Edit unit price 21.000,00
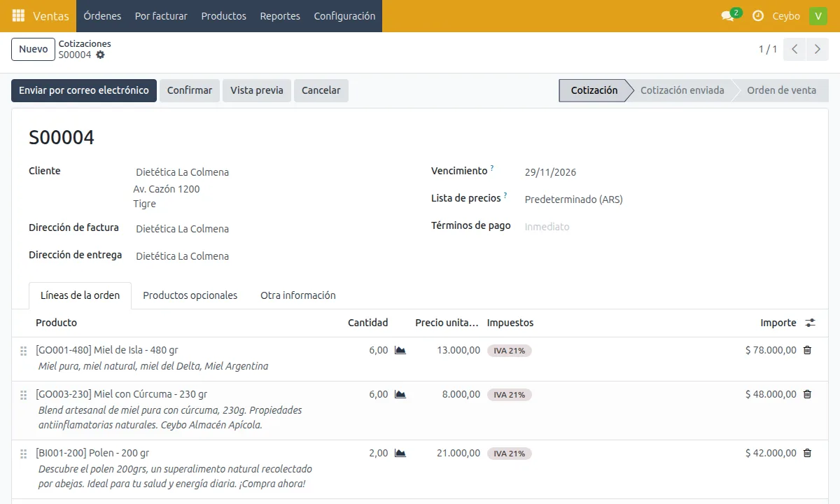 point(458,453)
